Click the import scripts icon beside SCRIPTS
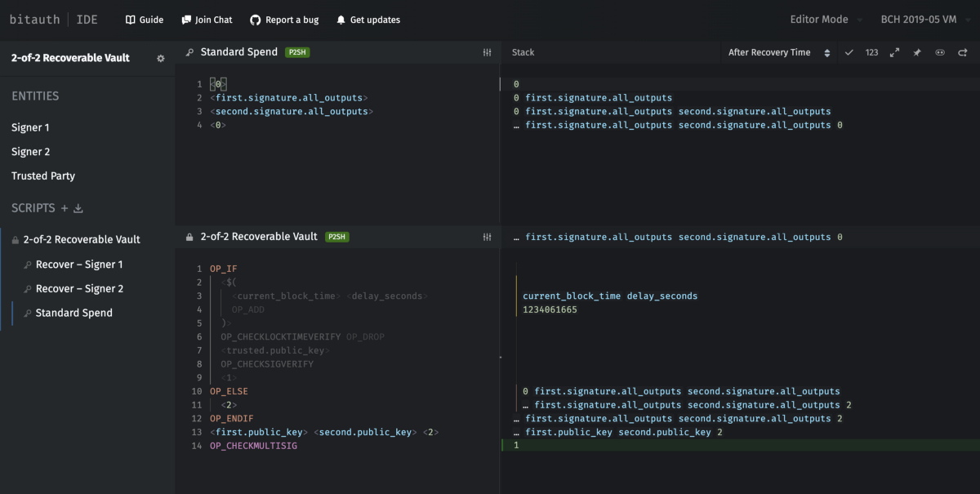Image resolution: width=980 pixels, height=494 pixels. 78,208
